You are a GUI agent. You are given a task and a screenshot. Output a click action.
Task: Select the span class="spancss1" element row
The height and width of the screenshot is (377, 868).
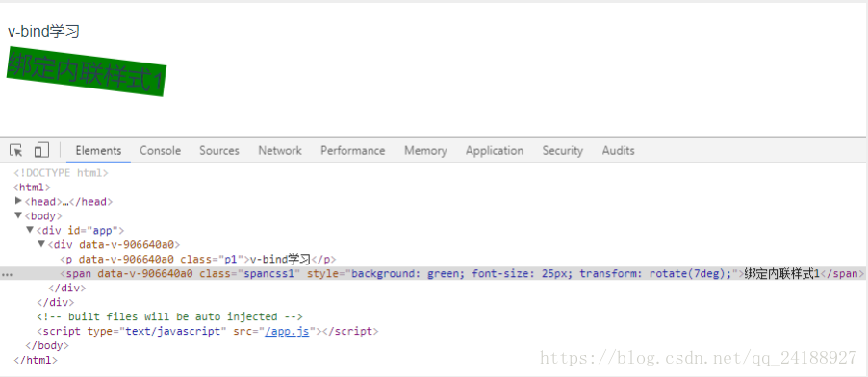point(434,273)
